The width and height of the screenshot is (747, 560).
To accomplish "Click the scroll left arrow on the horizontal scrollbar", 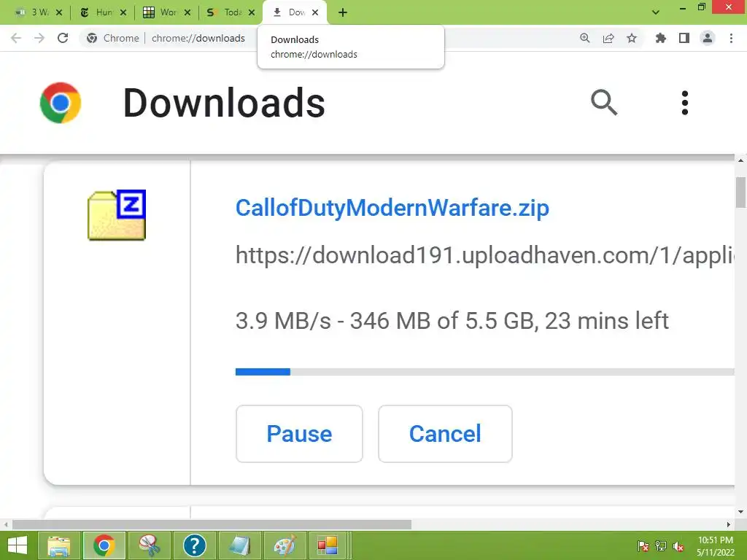I will [5, 524].
